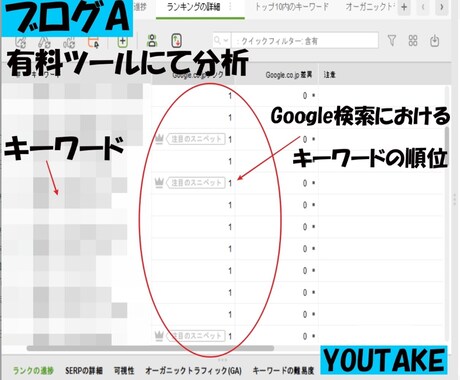Screen dimensions: 460x380
Task: Click the quick filter input field
Action: 305,41
